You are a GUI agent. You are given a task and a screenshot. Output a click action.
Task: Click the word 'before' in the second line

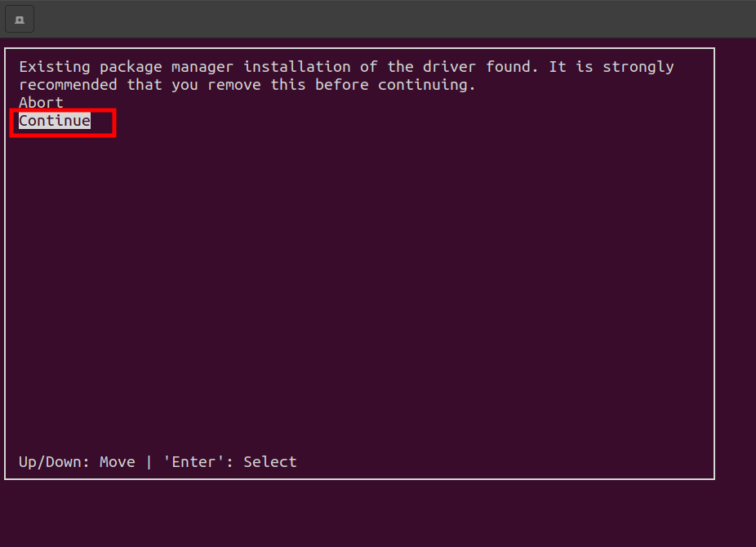click(x=341, y=85)
